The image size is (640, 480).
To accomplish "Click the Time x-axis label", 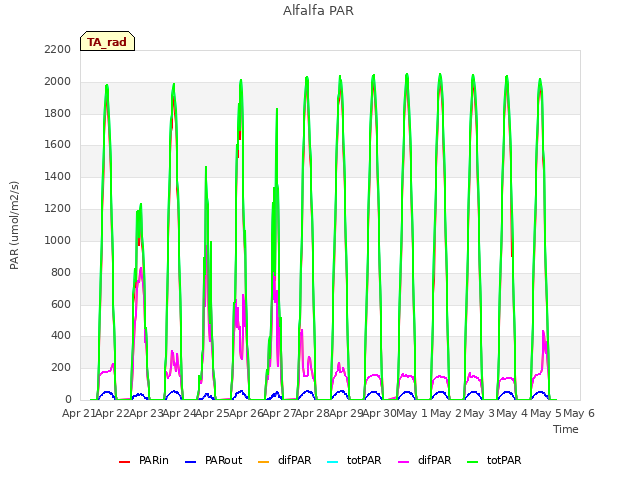I will coord(566,429).
